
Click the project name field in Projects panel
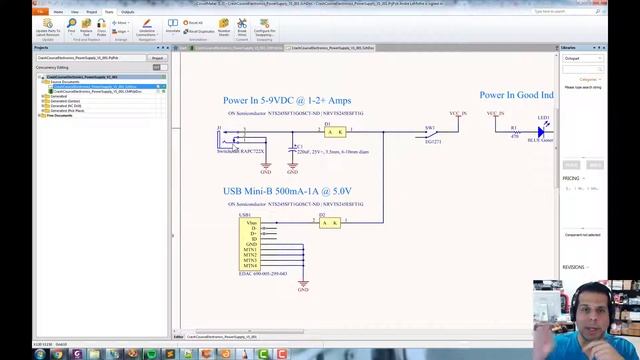point(91,58)
